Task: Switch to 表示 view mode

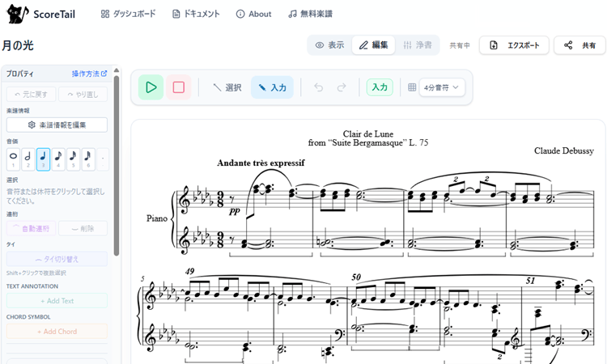Action: pyautogui.click(x=329, y=45)
